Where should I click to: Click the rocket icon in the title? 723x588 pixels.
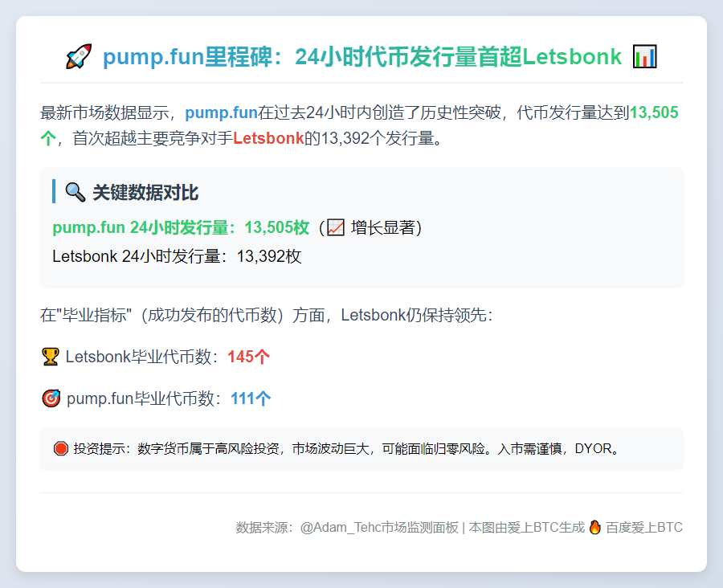[77, 56]
